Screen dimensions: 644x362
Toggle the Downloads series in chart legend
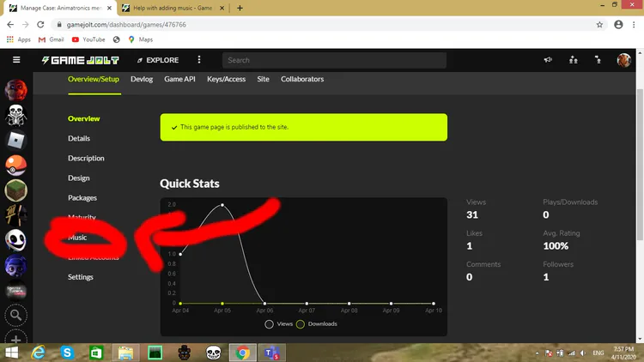pos(317,324)
